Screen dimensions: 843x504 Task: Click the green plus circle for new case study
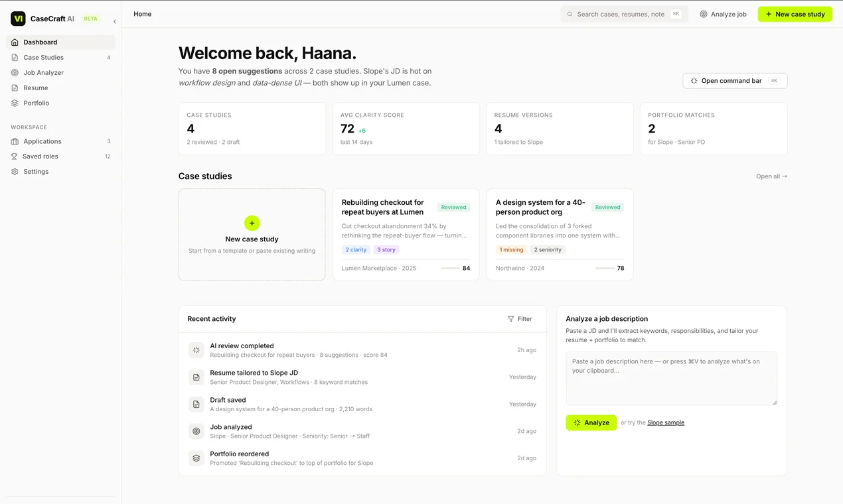click(252, 223)
